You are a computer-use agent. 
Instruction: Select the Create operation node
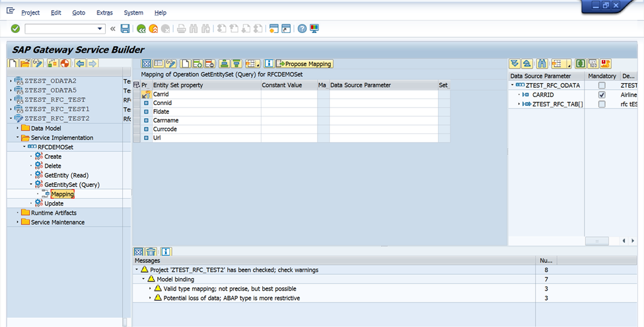(53, 157)
